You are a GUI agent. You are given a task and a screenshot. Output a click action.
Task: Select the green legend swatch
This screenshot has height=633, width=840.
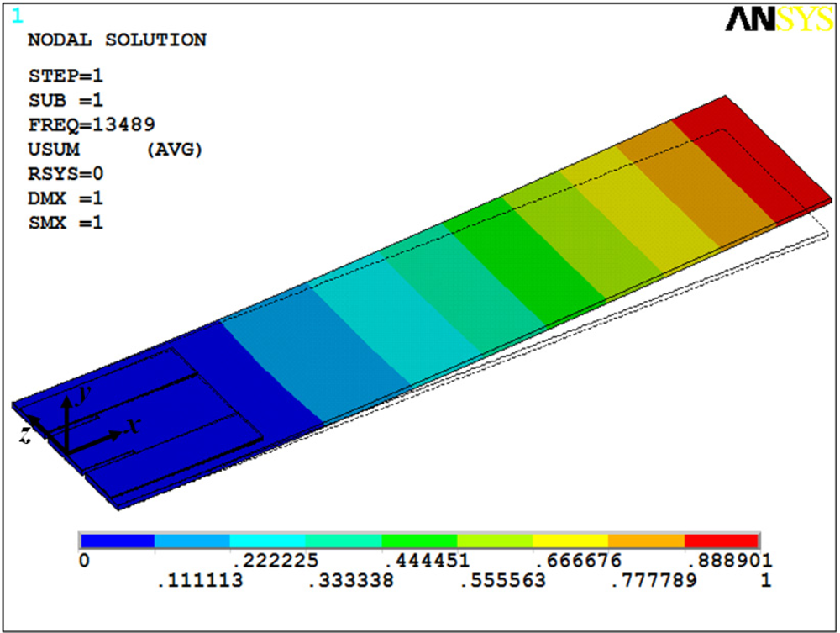[x=419, y=540]
